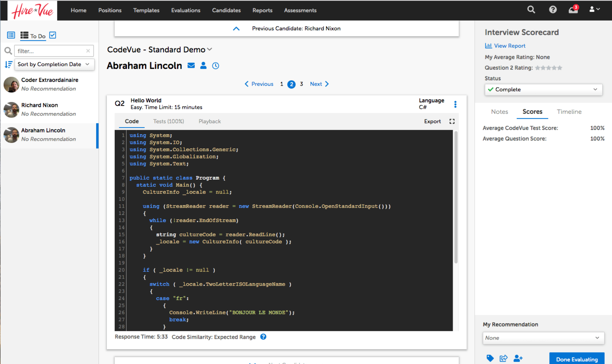
Task: Expand the Status Complete dropdown
Action: point(543,89)
